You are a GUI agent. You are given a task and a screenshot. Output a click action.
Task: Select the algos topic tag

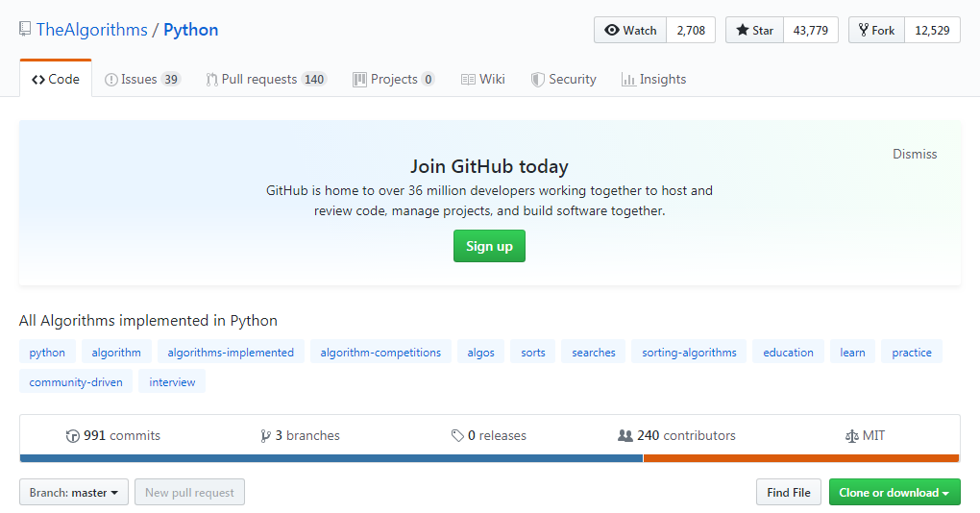(480, 352)
